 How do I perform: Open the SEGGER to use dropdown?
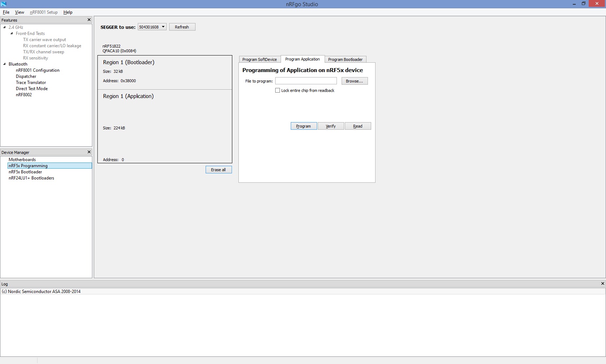click(152, 27)
